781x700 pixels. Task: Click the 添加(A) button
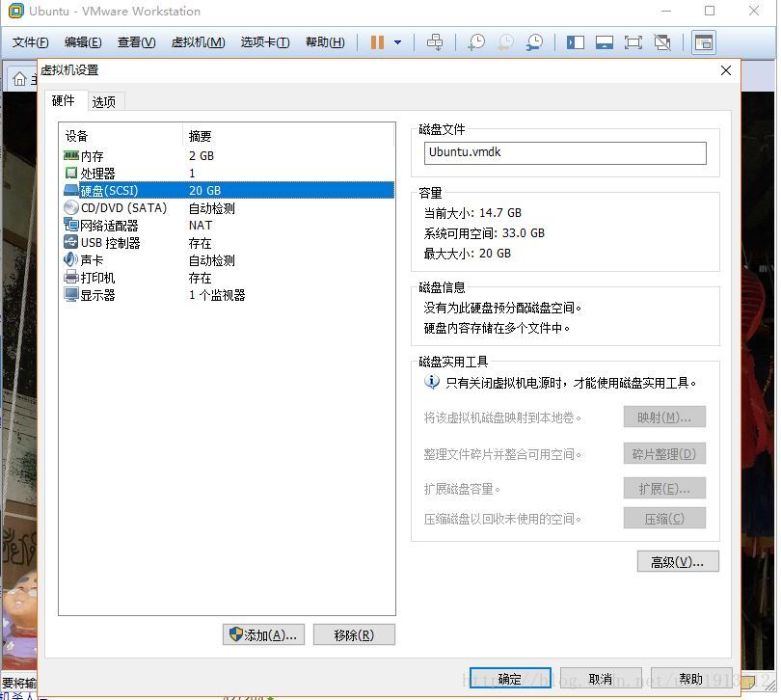coord(263,633)
